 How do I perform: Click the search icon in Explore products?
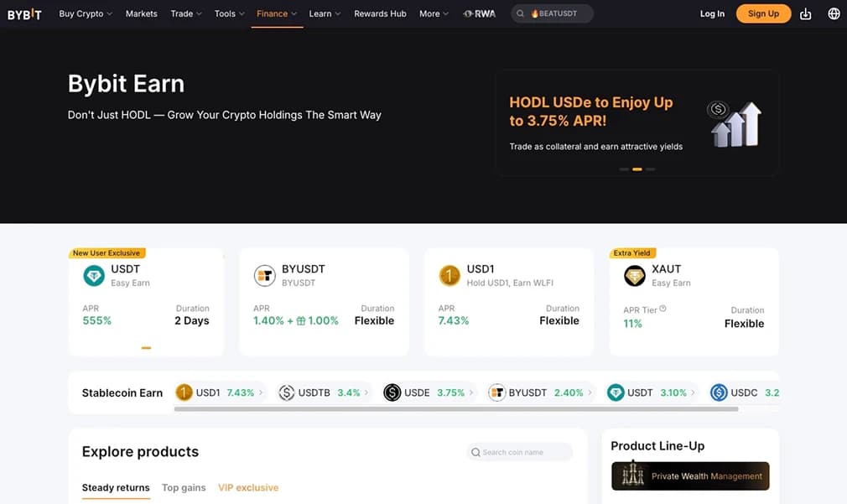pyautogui.click(x=475, y=452)
